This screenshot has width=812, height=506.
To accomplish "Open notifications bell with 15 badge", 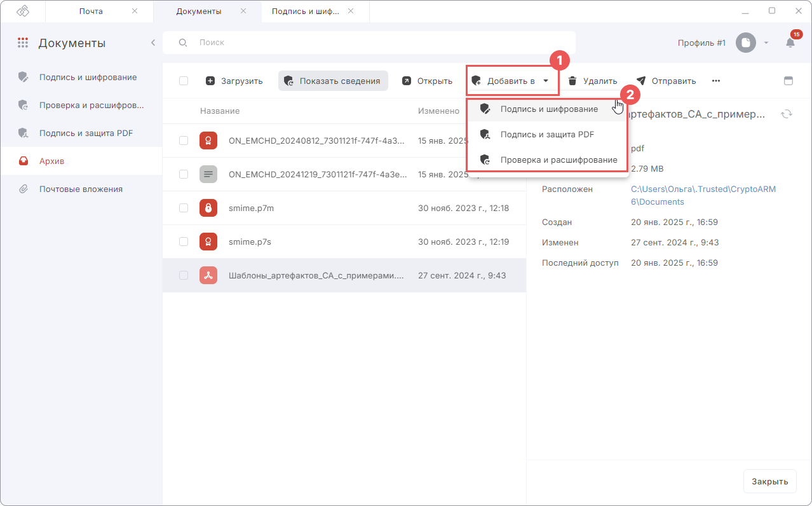I will click(x=790, y=43).
